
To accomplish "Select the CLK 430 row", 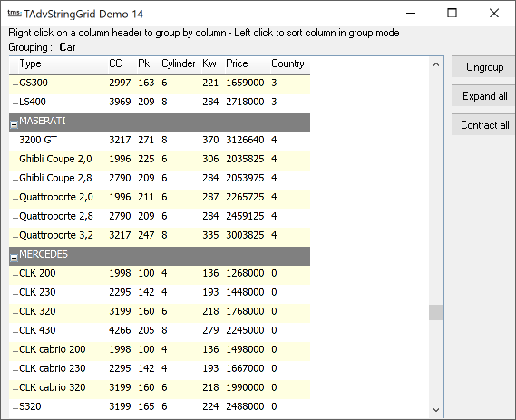I will pyautogui.click(x=160, y=331).
